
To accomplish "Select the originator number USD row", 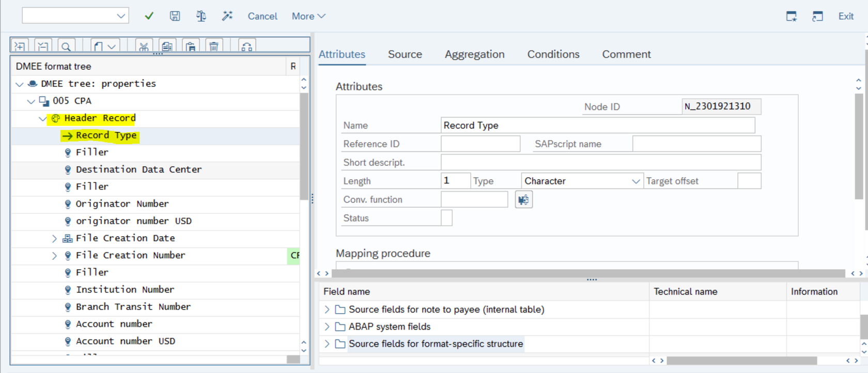I will click(155, 221).
